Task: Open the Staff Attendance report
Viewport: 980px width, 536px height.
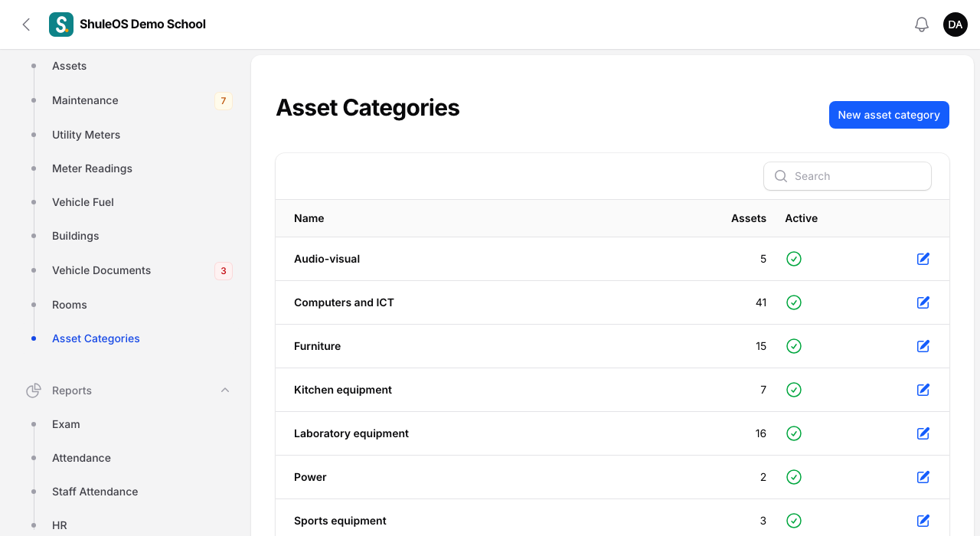Action: (x=95, y=492)
